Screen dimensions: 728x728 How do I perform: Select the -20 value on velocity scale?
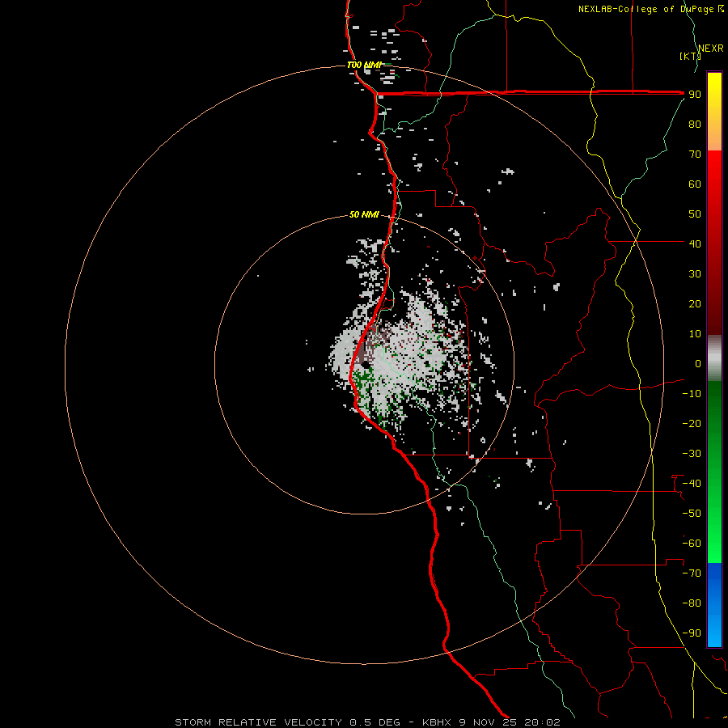[x=692, y=423]
